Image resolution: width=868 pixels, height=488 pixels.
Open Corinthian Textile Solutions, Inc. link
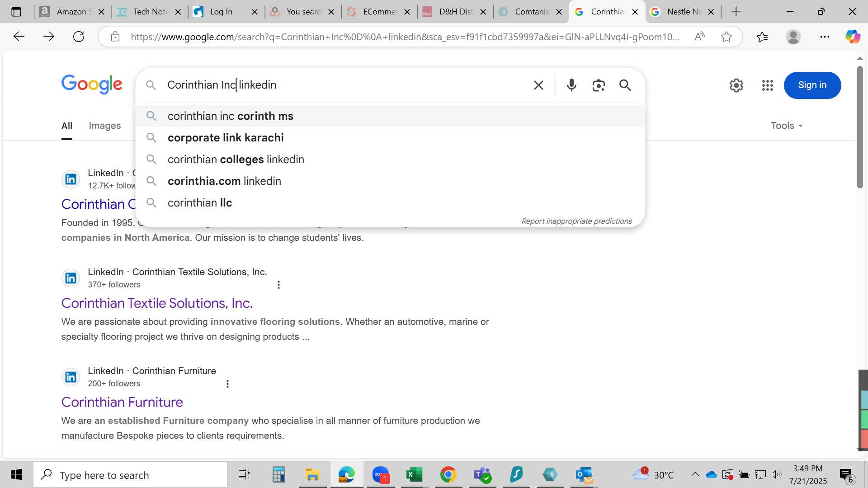point(157,303)
